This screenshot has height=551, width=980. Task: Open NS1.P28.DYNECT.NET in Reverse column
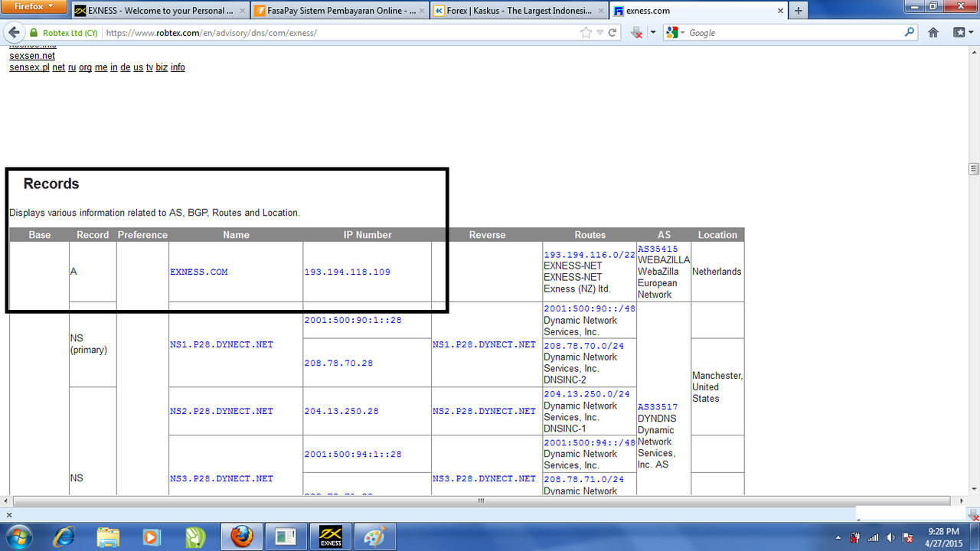484,344
